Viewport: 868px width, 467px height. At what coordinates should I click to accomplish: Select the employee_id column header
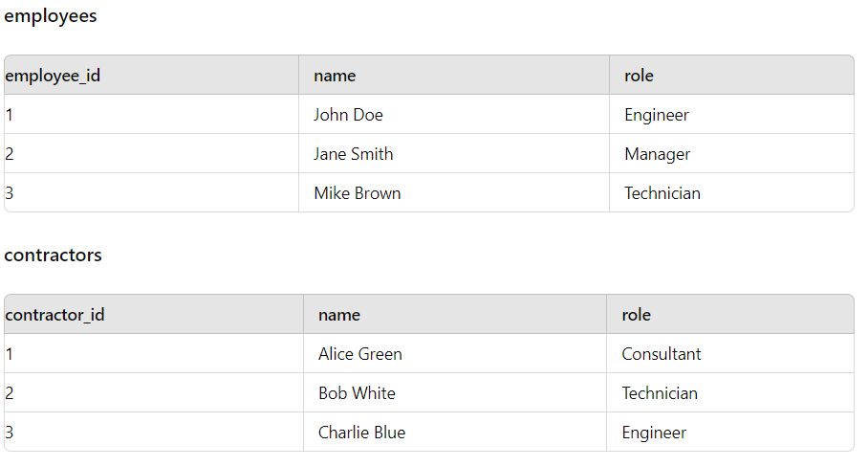click(151, 76)
